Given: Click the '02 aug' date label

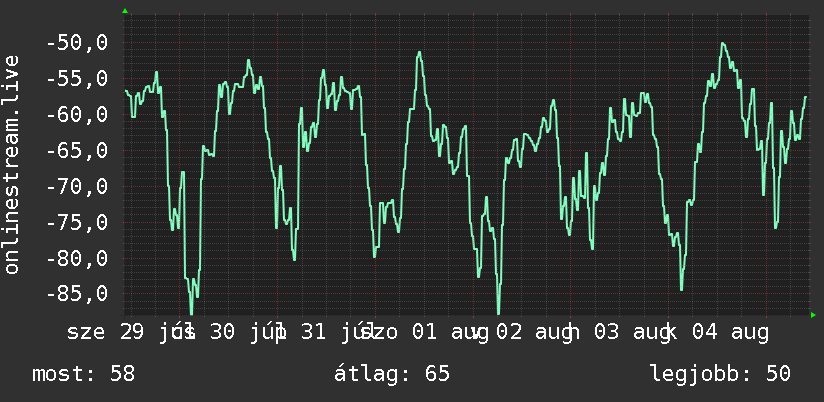Looking at the screenshot, I should pyautogui.click(x=536, y=333).
